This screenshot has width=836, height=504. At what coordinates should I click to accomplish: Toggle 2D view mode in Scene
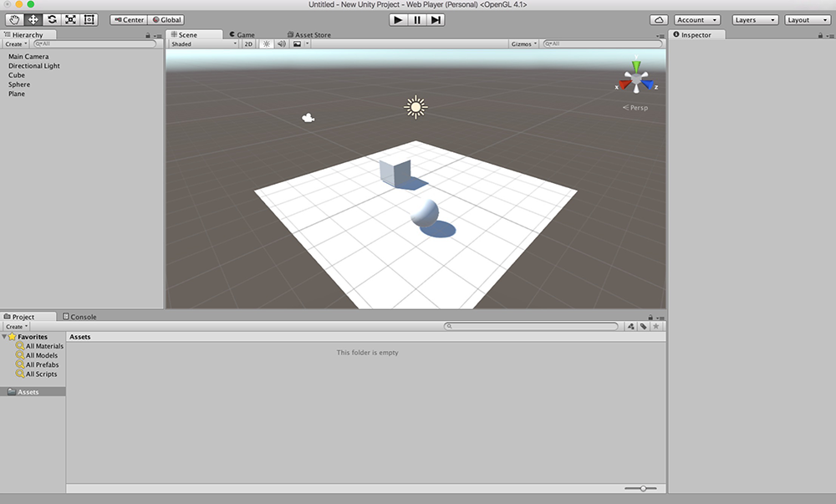point(248,43)
